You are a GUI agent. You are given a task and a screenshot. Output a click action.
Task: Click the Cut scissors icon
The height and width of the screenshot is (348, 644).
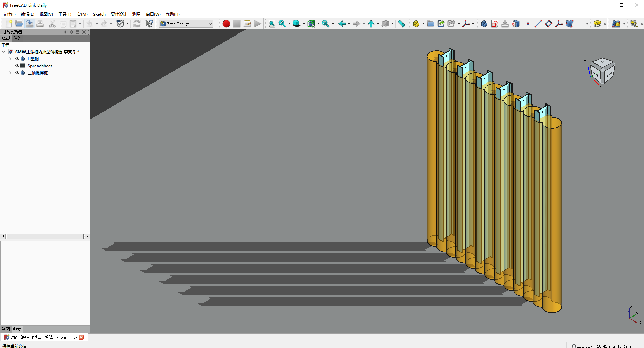click(x=52, y=24)
